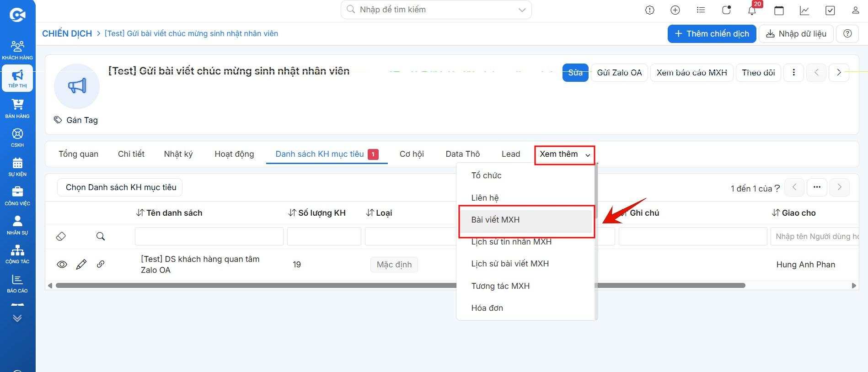Click Chọn Danh sách KH mục tiêu button
Image resolution: width=868 pixels, height=372 pixels.
[x=120, y=187]
